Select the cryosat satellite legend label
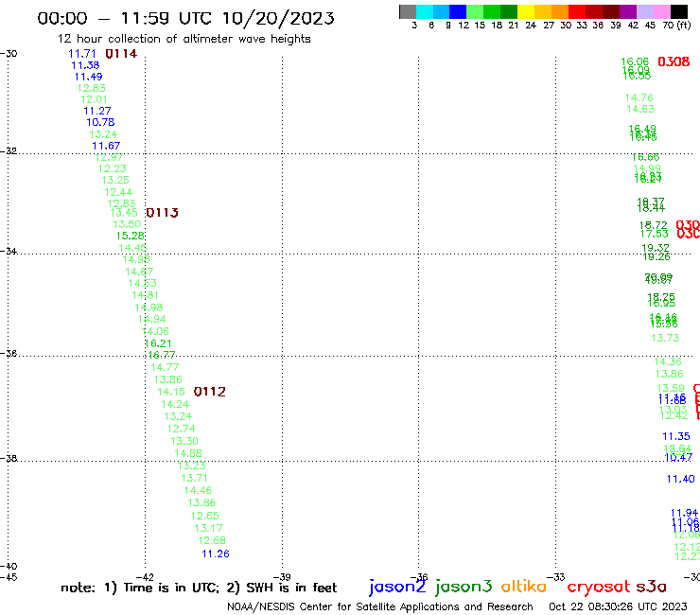The width and height of the screenshot is (700, 615). tap(599, 587)
